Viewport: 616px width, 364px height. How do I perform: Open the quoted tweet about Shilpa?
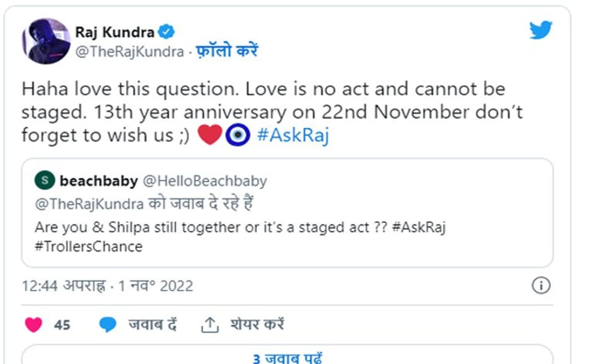[x=287, y=226]
